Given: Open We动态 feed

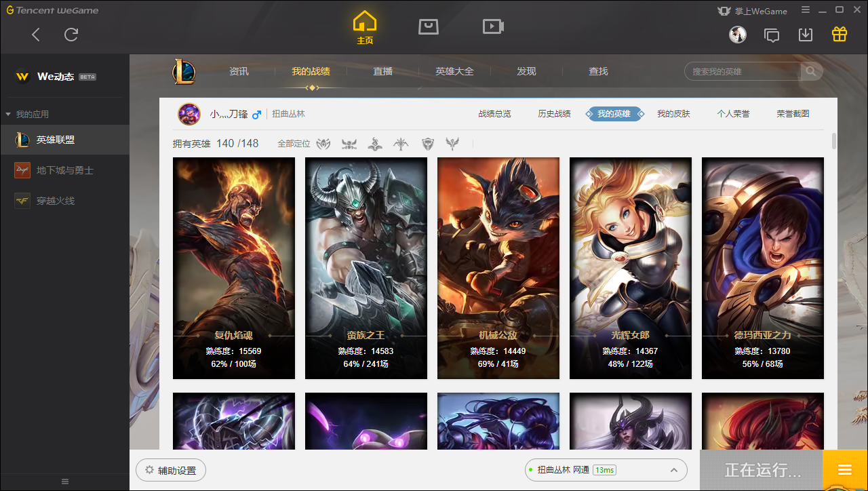Looking at the screenshot, I should pyautogui.click(x=56, y=77).
